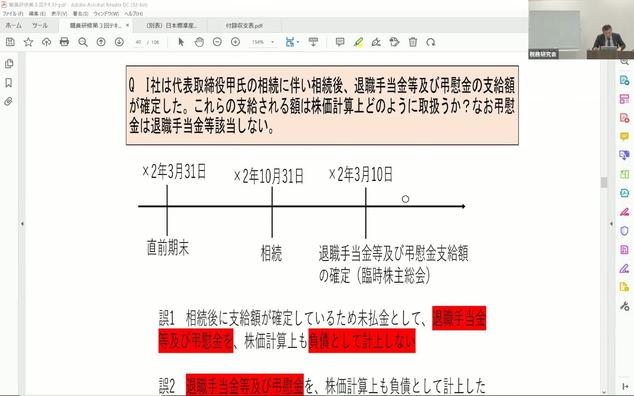
Task: Collapse the right tools pane arrow
Action: [611, 224]
